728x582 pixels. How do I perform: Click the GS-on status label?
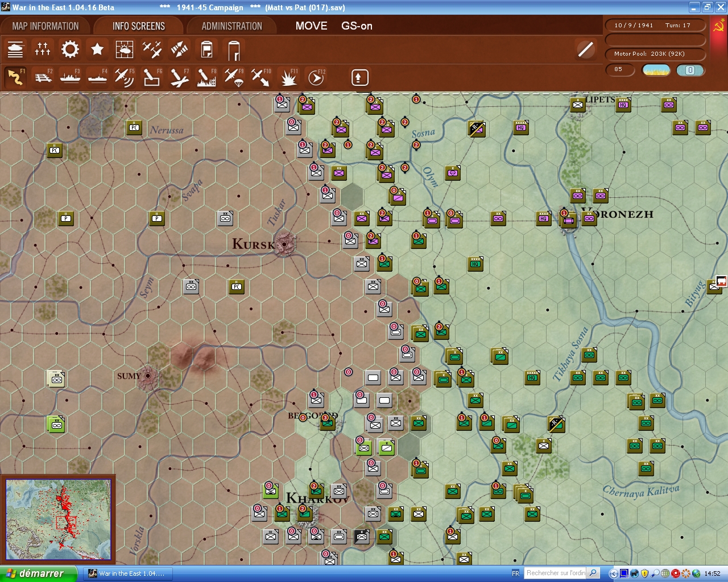tap(357, 26)
